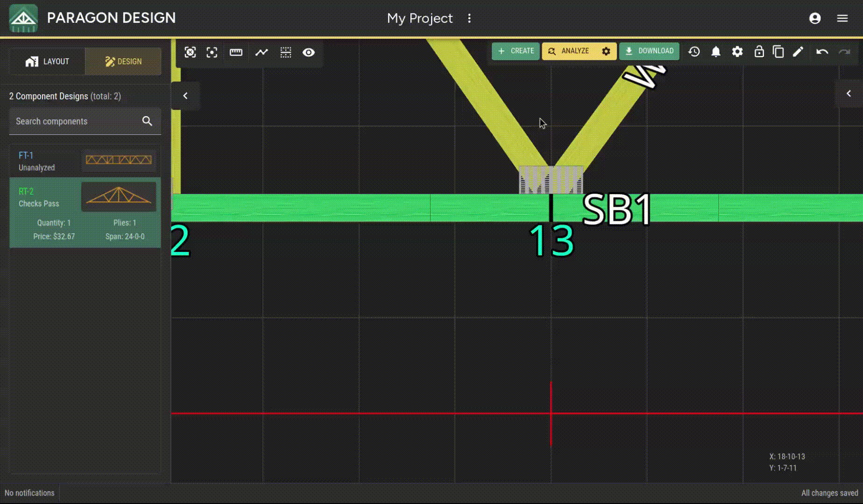
Task: Select the pencil edit icon
Action: (798, 51)
